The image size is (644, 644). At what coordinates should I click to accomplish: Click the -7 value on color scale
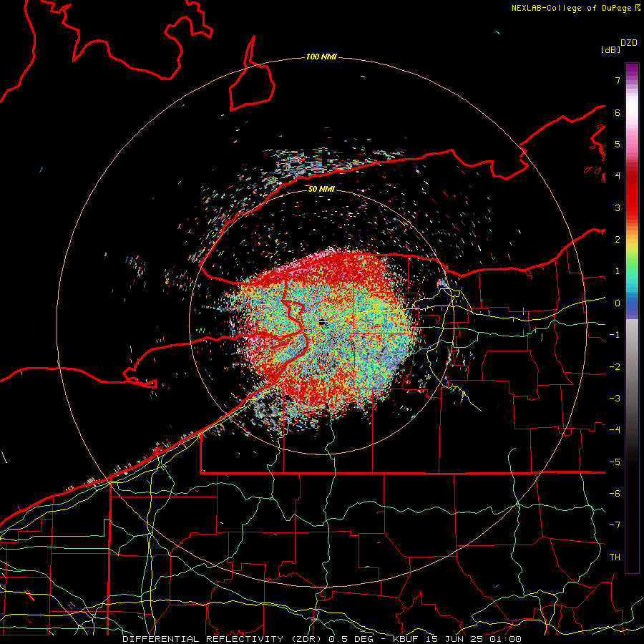pos(615,525)
